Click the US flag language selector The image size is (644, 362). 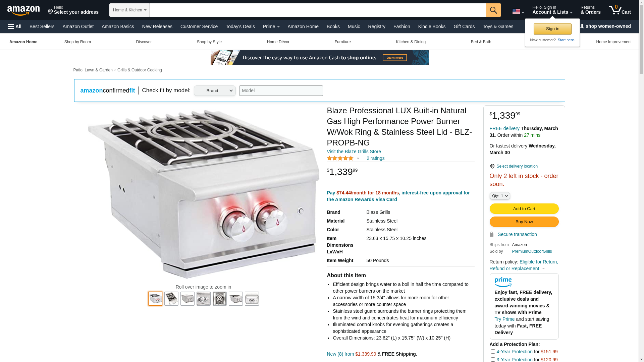(x=518, y=11)
